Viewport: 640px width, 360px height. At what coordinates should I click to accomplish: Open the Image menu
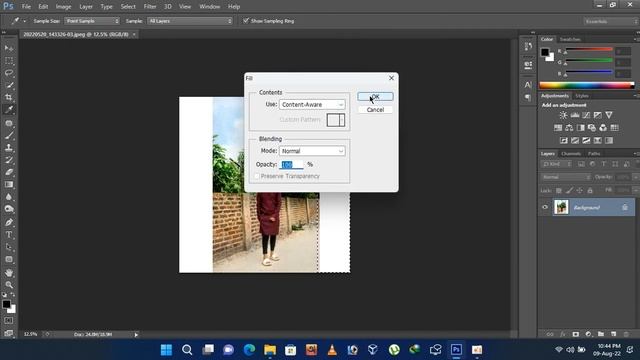click(x=63, y=7)
